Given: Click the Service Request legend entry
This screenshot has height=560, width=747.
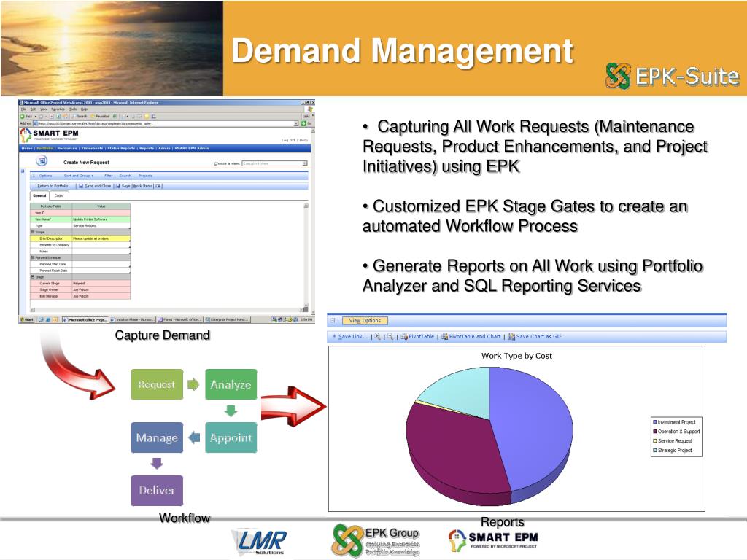Looking at the screenshot, I should (x=673, y=441).
